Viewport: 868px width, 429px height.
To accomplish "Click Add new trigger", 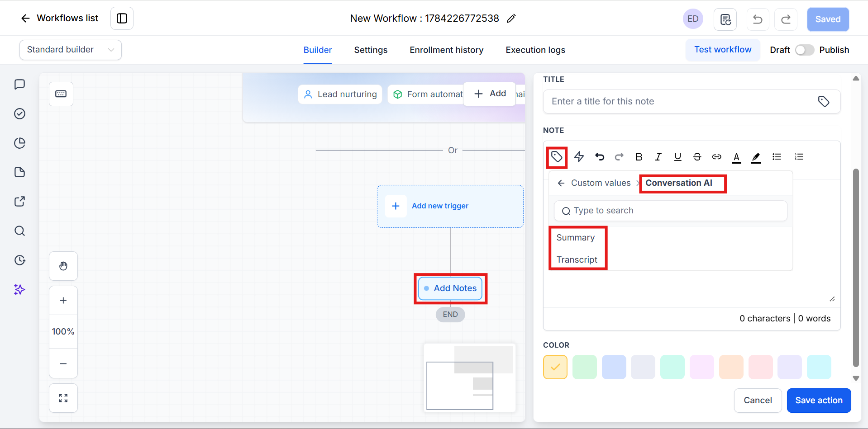I will pos(450,206).
